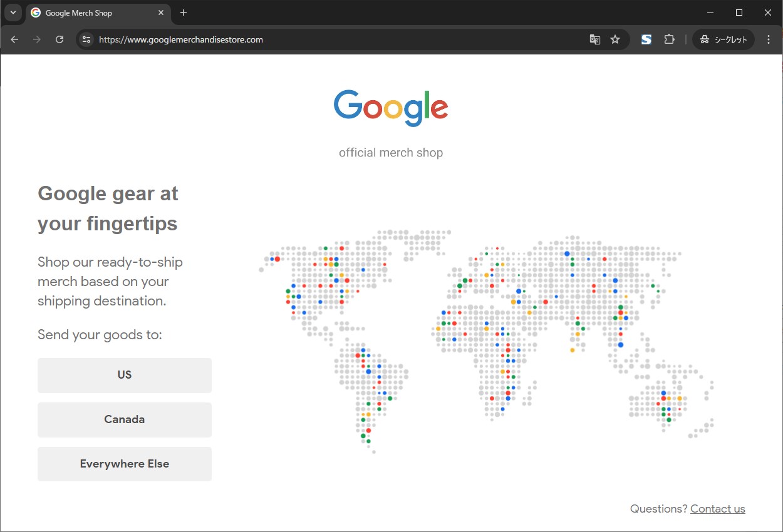Choose US as shipping destination
Screen dimensions: 783x532
point(125,376)
